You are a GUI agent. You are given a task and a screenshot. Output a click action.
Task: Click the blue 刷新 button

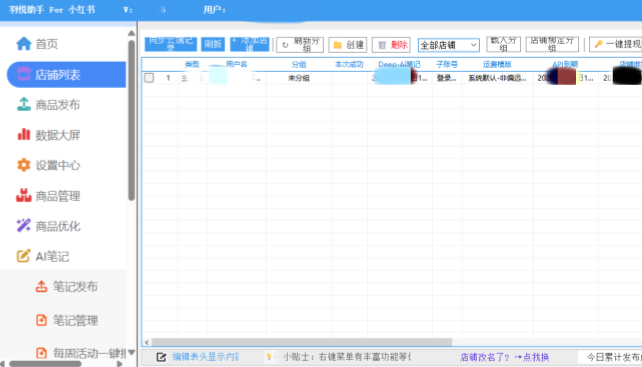pos(213,44)
